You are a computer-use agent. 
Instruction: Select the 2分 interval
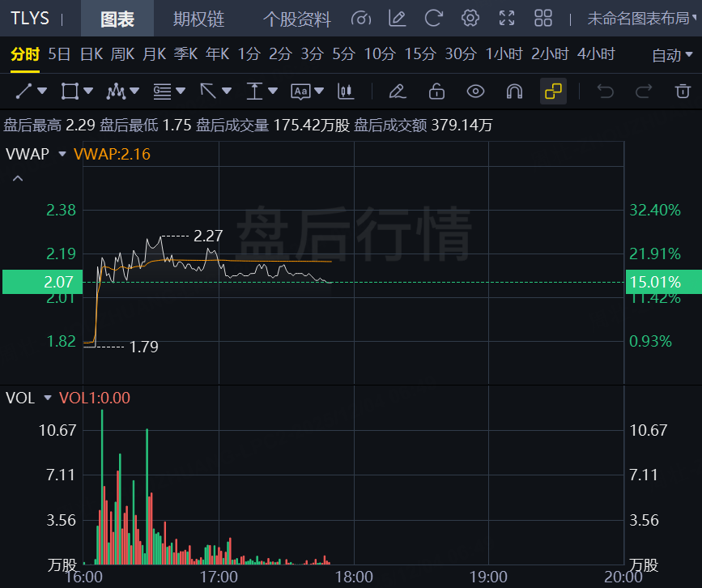(x=280, y=54)
